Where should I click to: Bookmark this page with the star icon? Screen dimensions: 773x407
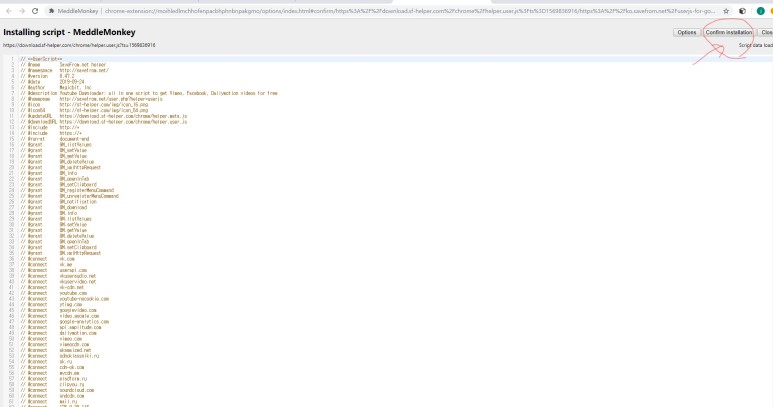pos(726,11)
